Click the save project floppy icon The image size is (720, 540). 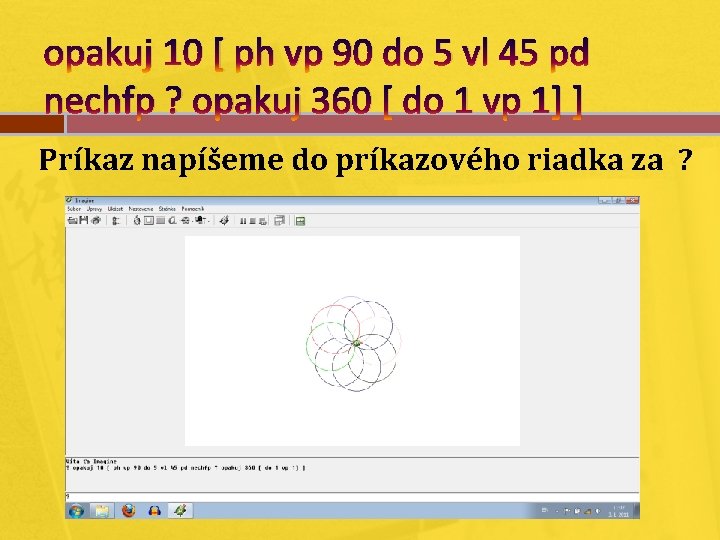coord(84,221)
